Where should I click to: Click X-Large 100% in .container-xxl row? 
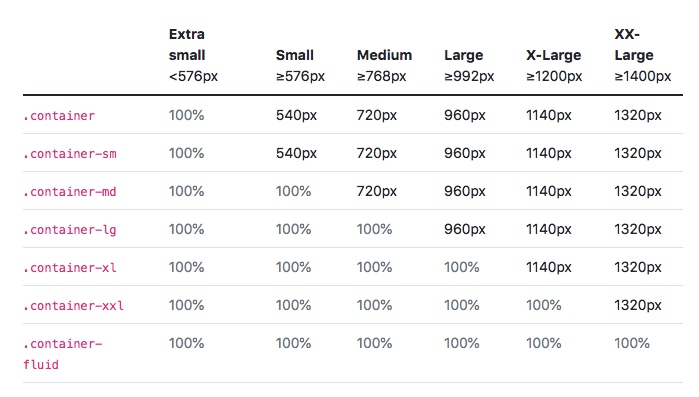coord(543,305)
